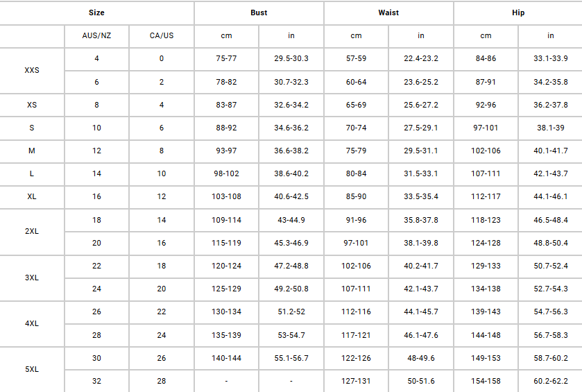Select the 2XL size label
Screen dimensions: 582x392
click(32, 231)
